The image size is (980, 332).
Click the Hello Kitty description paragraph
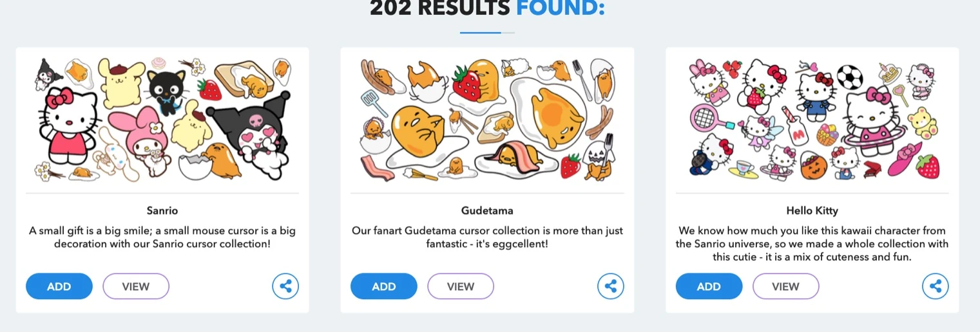click(812, 244)
